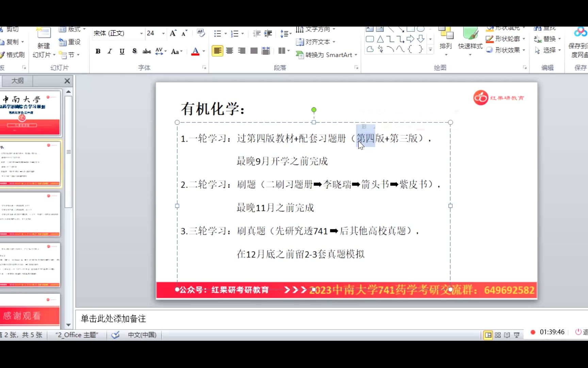Viewport: 588px width, 368px height.
Task: Open the line spacing dropdown
Action: (x=286, y=33)
